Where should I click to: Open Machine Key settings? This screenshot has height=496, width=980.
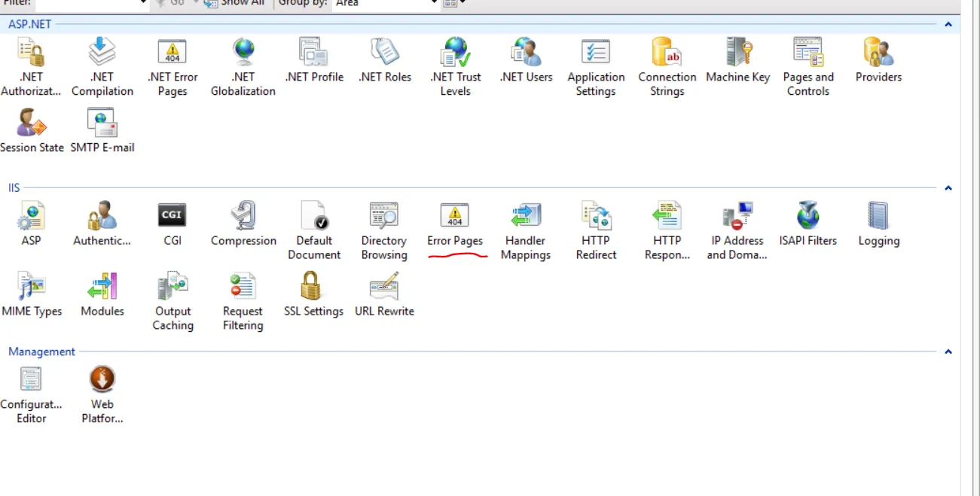[738, 60]
